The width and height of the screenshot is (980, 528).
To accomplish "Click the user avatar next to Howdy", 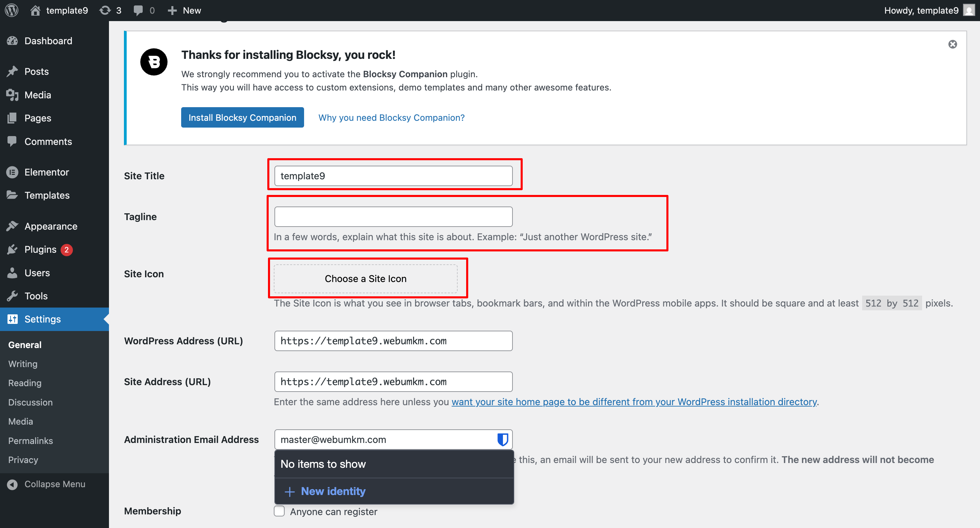I will click(968, 10).
